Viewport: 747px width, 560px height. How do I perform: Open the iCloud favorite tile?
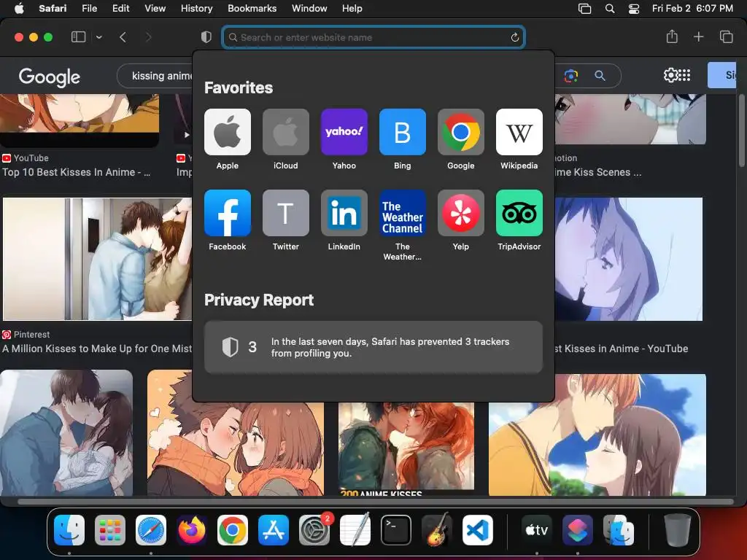click(x=286, y=132)
